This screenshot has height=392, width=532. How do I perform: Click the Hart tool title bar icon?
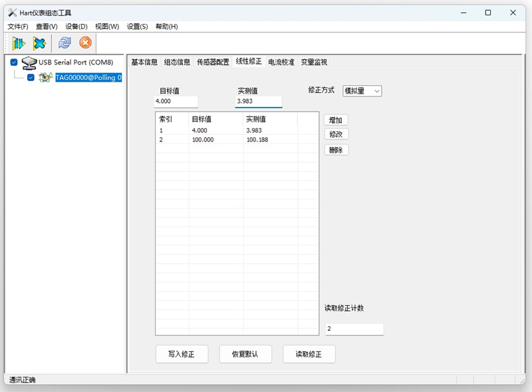(x=11, y=13)
